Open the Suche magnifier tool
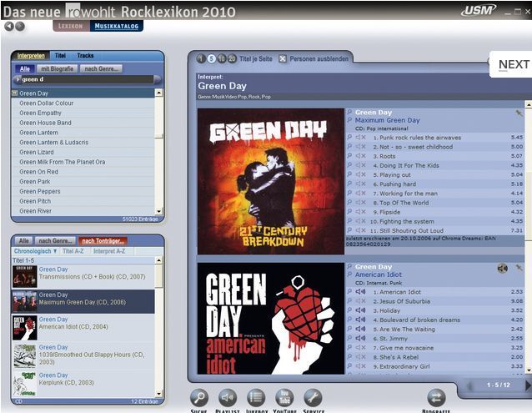Screen dimensions: 532x413 pyautogui.click(x=199, y=397)
